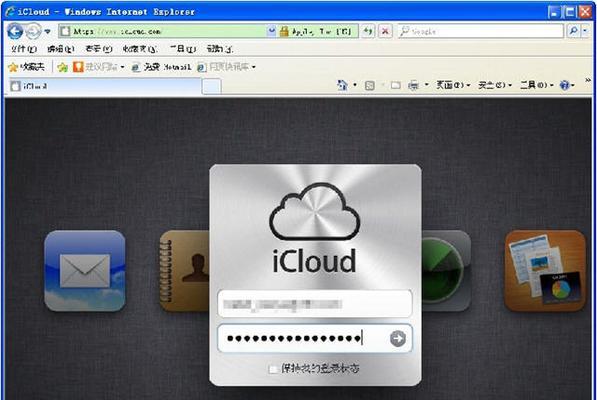Open the command bar 工具 (Tools) dropdown
The height and width of the screenshot is (400, 597).
537,85
